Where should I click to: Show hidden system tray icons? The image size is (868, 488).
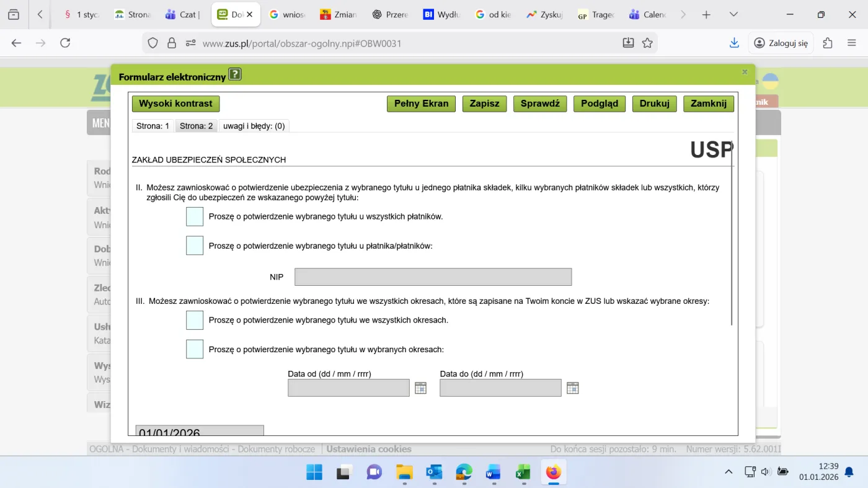(x=728, y=472)
